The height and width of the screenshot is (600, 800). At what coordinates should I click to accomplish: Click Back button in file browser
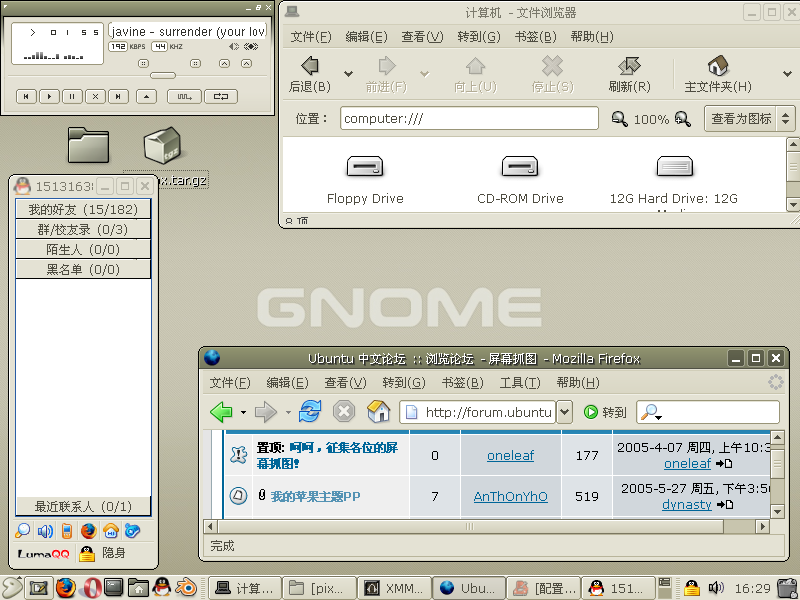[x=310, y=74]
